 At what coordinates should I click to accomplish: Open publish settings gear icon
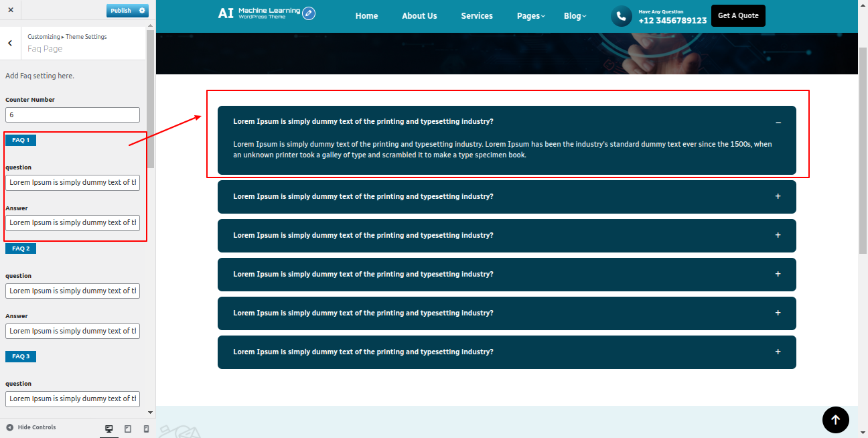coord(142,11)
